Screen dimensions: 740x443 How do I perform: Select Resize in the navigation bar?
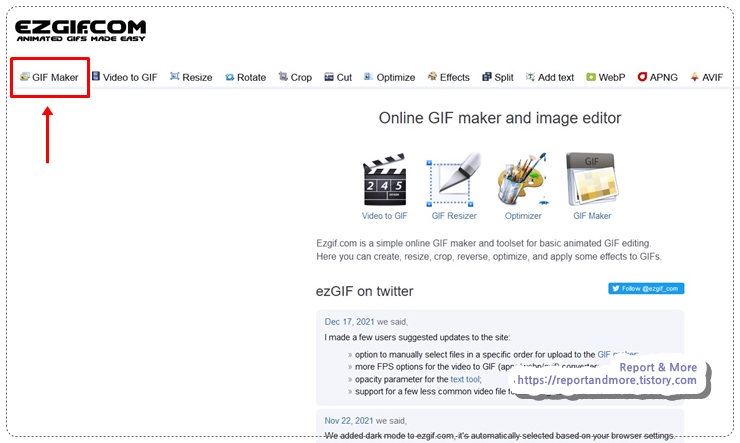coord(191,77)
